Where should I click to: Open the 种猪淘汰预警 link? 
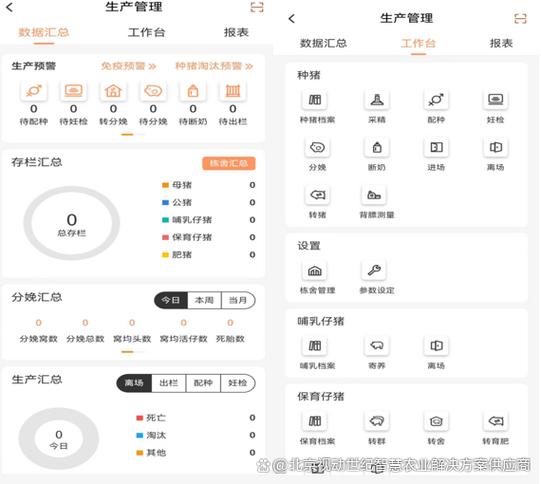(214, 66)
